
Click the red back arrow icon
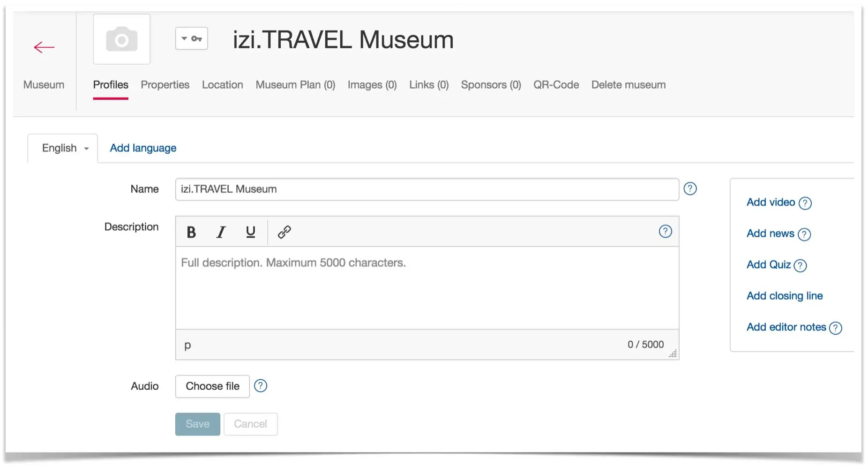[x=44, y=47]
